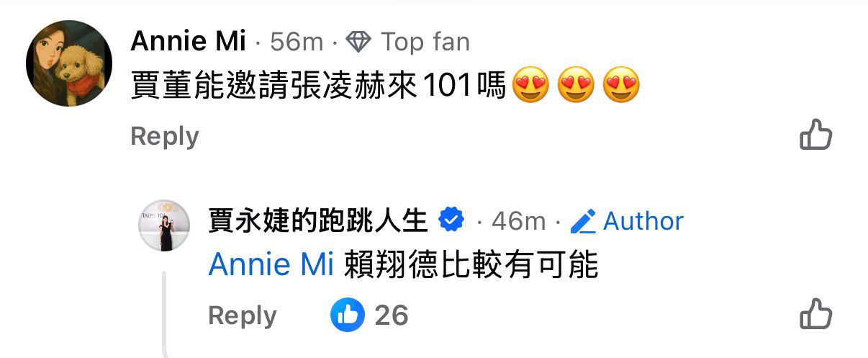View the 26 reactions count

[392, 316]
